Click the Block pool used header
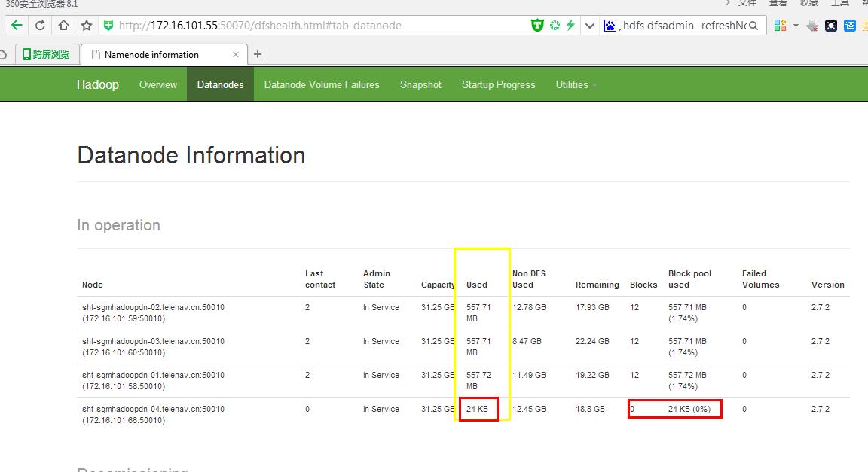Viewport: 868px width, 472px height. tap(689, 279)
